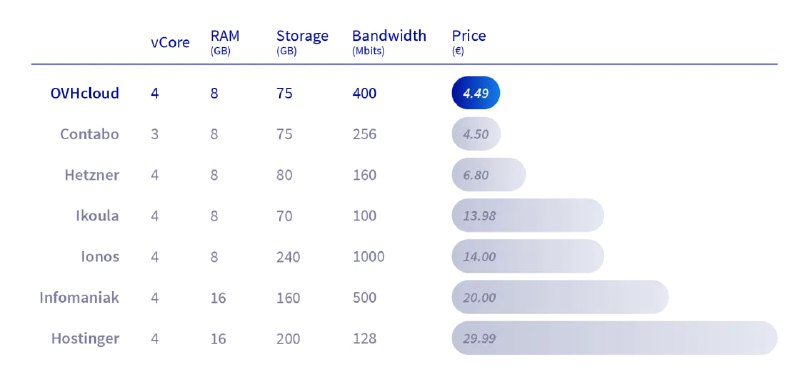Click the RAM (GB) column header
The height and width of the screenshot is (387, 800).
[x=224, y=42]
